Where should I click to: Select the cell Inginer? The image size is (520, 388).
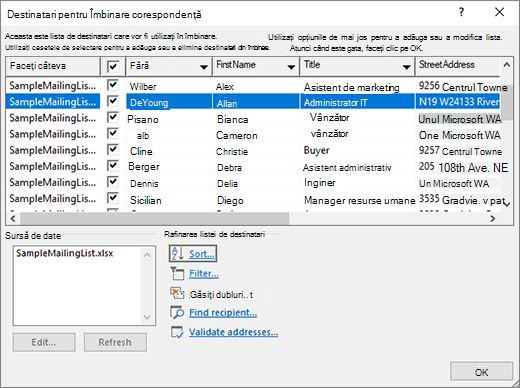point(357,183)
